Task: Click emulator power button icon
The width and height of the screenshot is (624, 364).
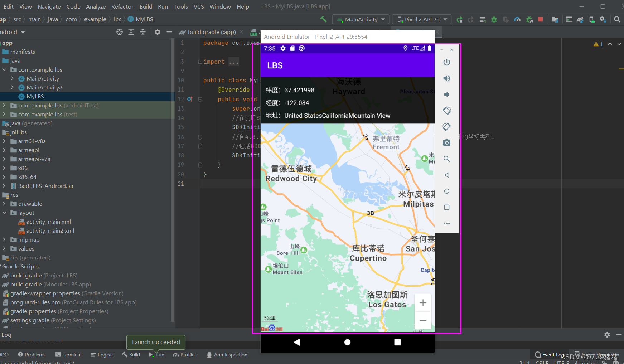Action: tap(447, 62)
